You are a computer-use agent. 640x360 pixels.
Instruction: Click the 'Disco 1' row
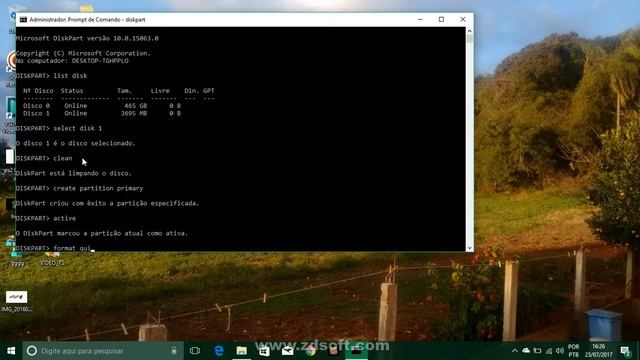[x=102, y=113]
